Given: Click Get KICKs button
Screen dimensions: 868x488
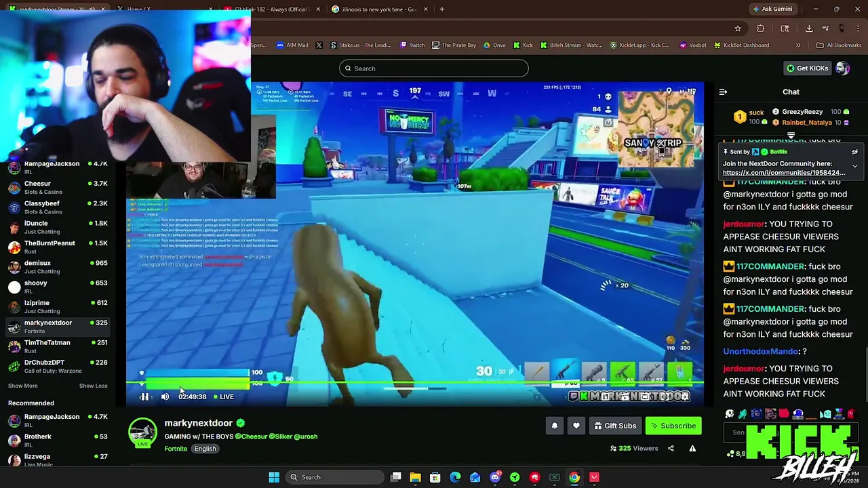Looking at the screenshot, I should coord(807,68).
